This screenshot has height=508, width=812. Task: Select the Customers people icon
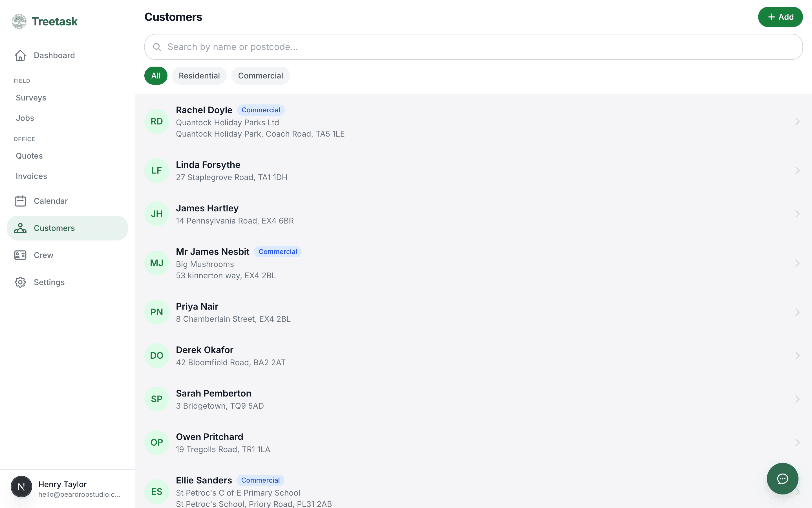[20, 228]
